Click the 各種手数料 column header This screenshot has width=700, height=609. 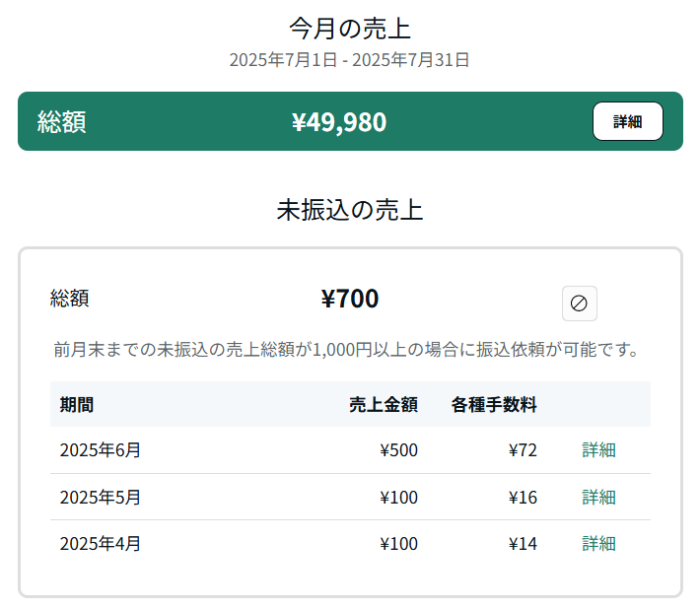pos(494,405)
